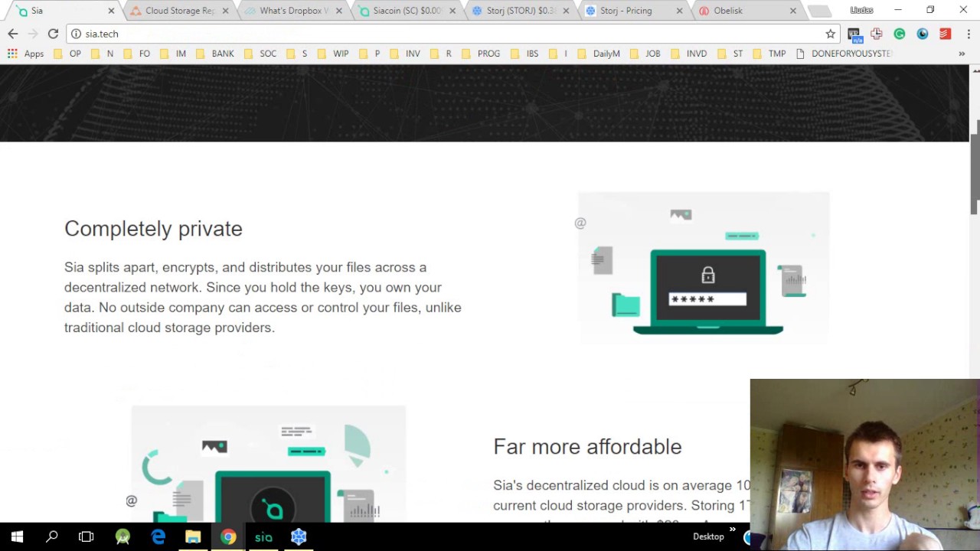Image resolution: width=980 pixels, height=551 pixels.
Task: Open the DailyM bookmarks folder
Action: pos(599,54)
